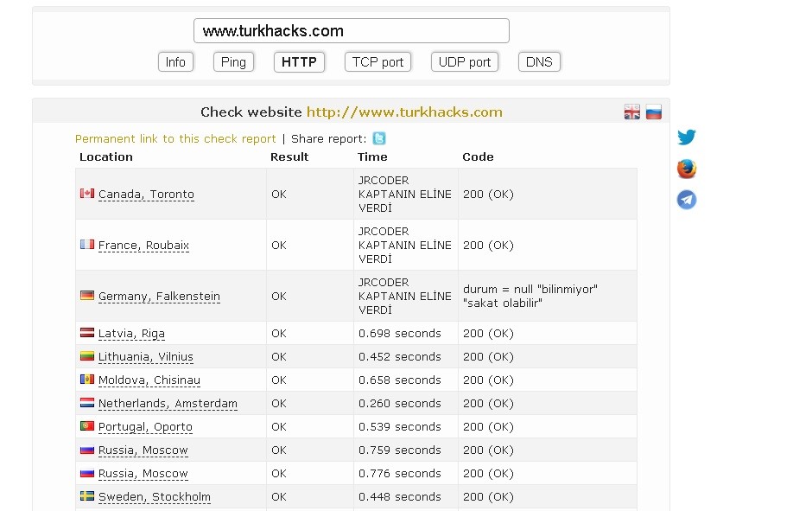Screen dimensions: 812x511
Task: Open the Portugal, Oporto location link
Action: pyautogui.click(x=145, y=427)
